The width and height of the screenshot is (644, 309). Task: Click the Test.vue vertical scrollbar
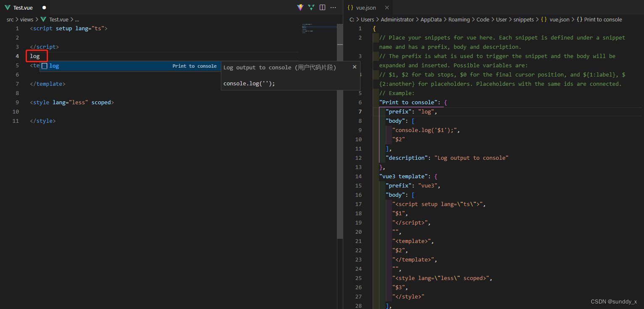pos(340,131)
